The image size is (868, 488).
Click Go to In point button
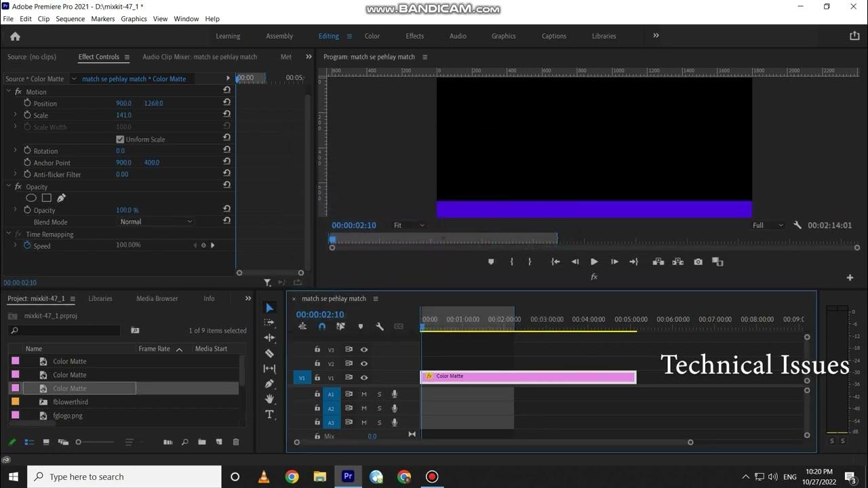[x=555, y=262]
